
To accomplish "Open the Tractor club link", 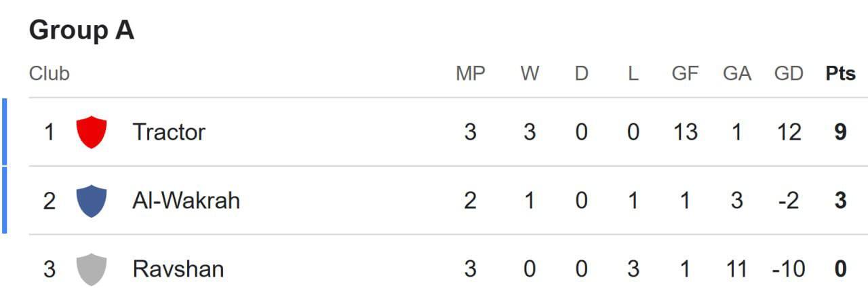I will click(169, 132).
